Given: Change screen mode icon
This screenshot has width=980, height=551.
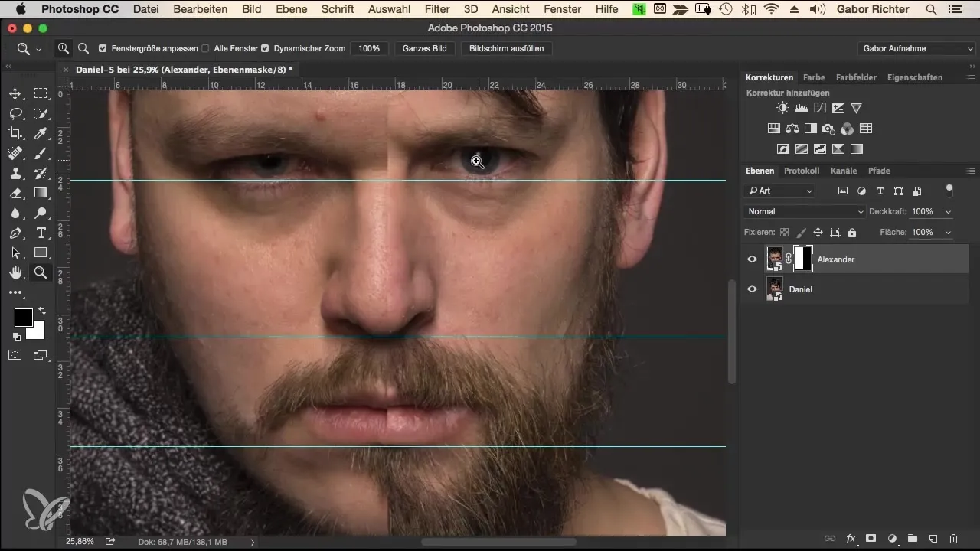Looking at the screenshot, I should coord(40,354).
